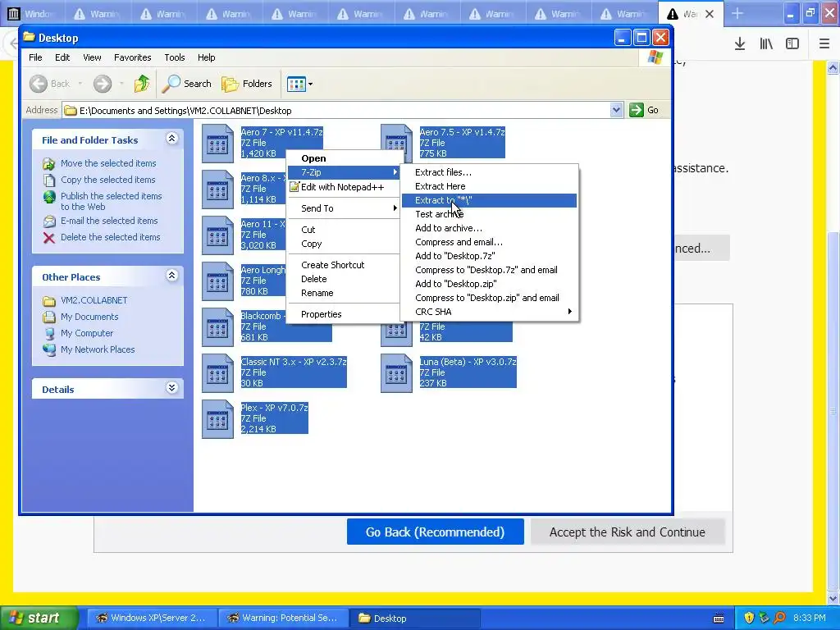Select the Luna (Beta) - XP v3.0.7z file icon
The width and height of the screenshot is (840, 630).
click(x=396, y=373)
